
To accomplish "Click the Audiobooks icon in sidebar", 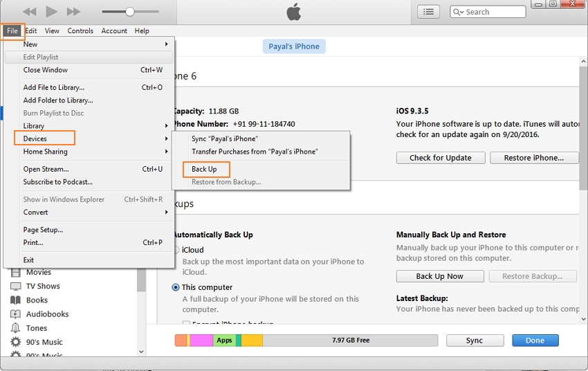I will (15, 314).
